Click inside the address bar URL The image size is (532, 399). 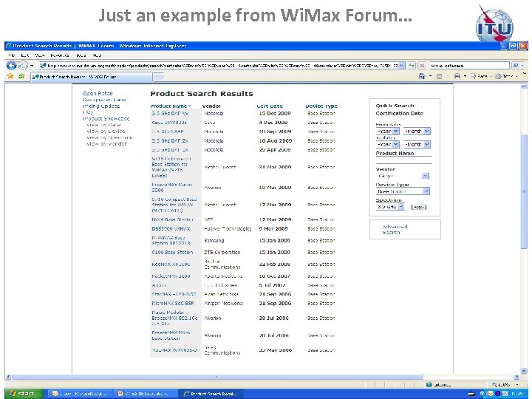(x=222, y=66)
